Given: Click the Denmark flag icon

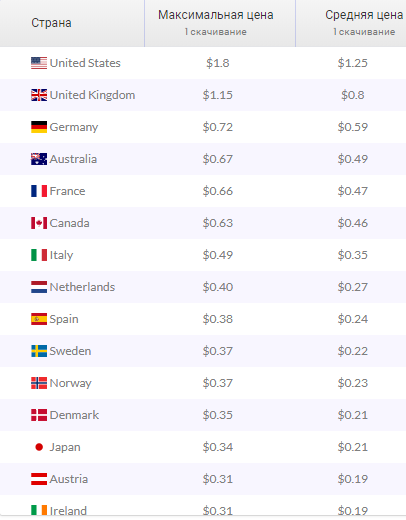Looking at the screenshot, I should click(39, 415).
